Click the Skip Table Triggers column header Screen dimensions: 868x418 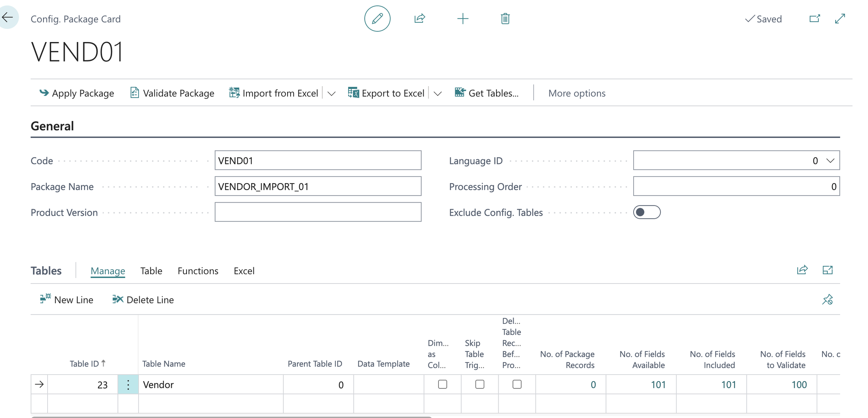pos(474,354)
